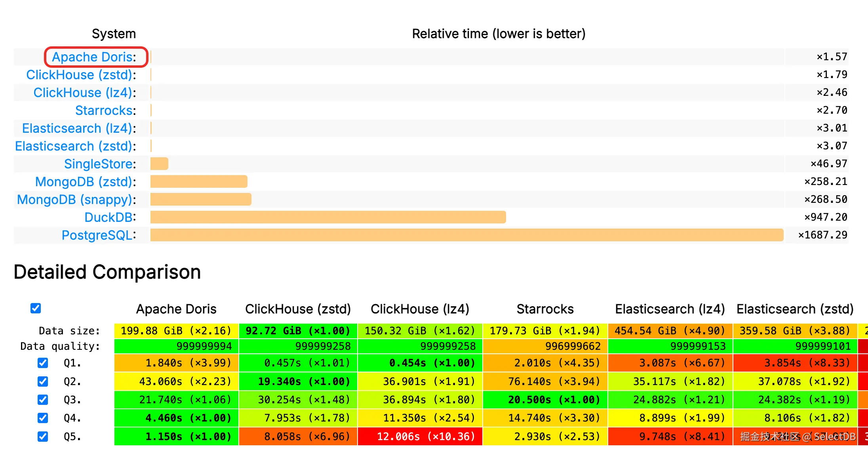
Task: Open the DuckDB system link
Action: tap(108, 217)
